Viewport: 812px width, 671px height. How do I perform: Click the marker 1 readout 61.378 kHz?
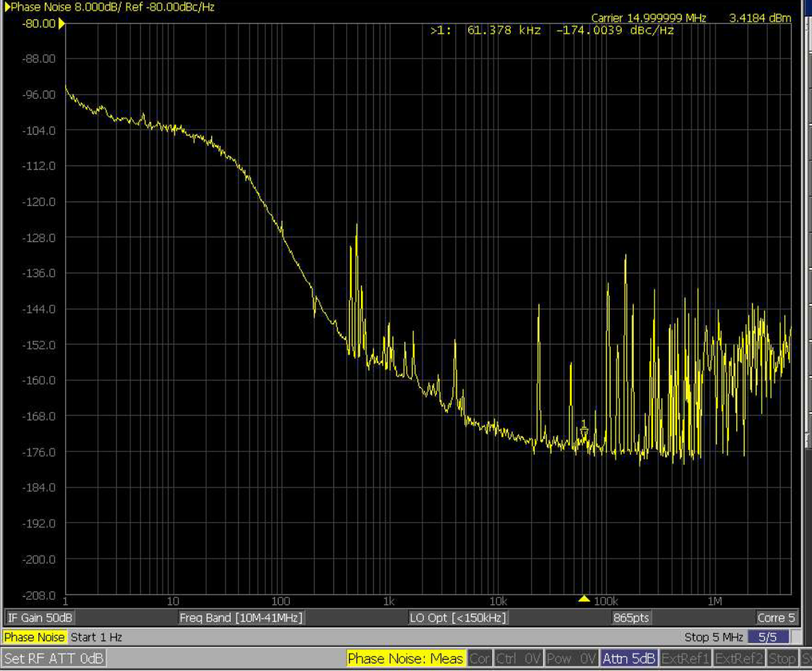click(503, 31)
